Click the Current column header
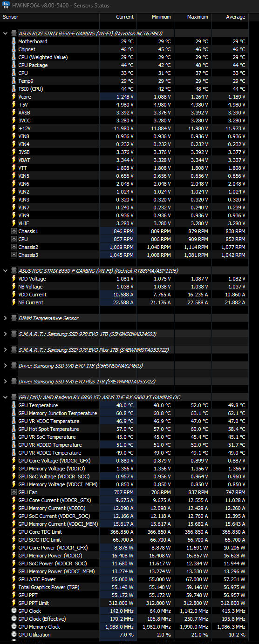This screenshot has height=644, width=259. coord(118,17)
